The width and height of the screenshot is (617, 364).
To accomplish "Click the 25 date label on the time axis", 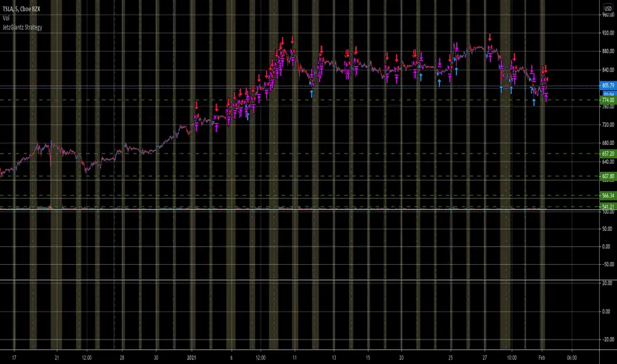I will click(451, 357).
